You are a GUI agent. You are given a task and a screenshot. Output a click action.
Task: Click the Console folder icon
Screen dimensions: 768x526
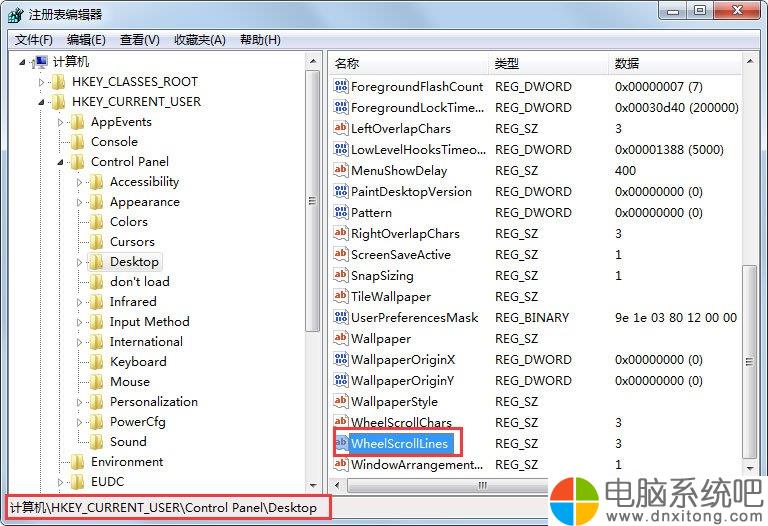(x=77, y=142)
